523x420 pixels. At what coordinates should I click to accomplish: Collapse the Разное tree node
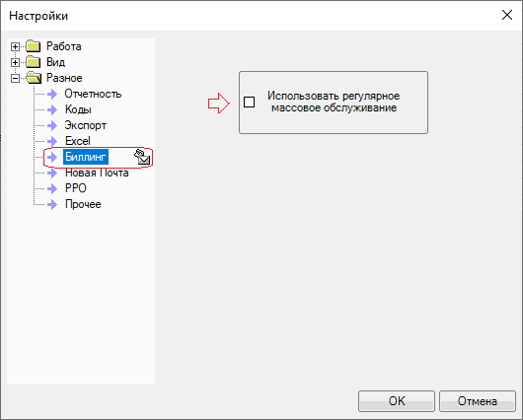tap(15, 78)
